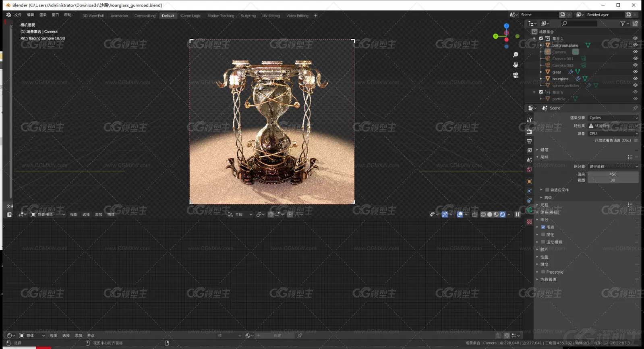Click the viewport zoom magnifier icon
The image size is (644, 349).
pos(516,54)
